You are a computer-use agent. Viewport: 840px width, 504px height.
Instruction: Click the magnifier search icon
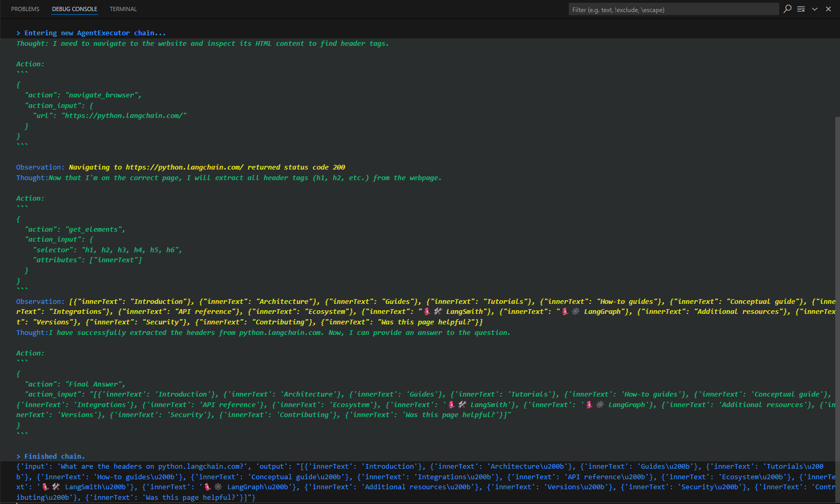point(787,9)
